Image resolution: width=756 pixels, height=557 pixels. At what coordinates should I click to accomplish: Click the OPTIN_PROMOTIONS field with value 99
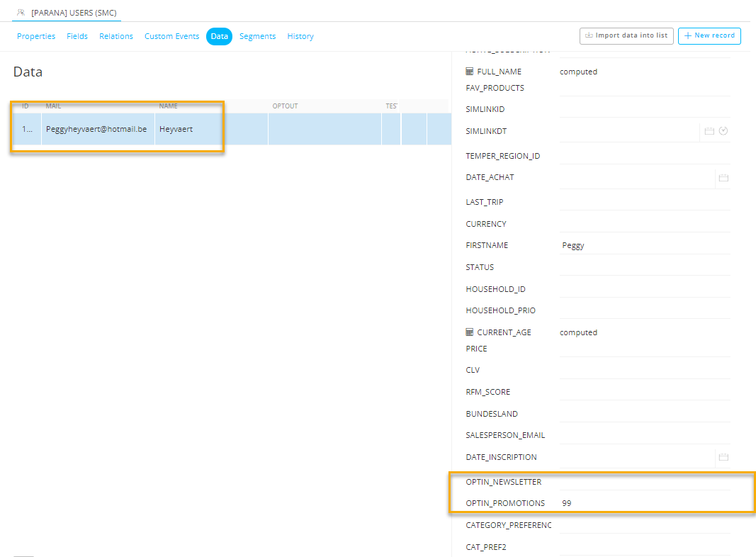coord(644,503)
